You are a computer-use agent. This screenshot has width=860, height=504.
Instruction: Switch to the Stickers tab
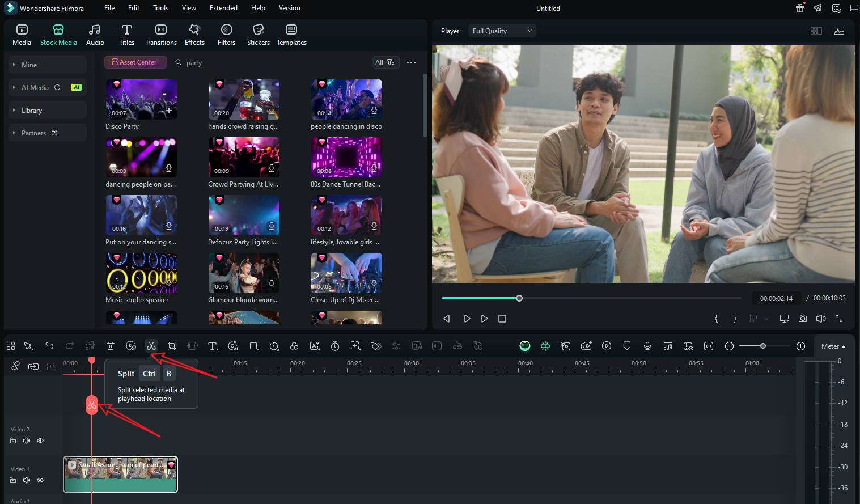pos(258,35)
